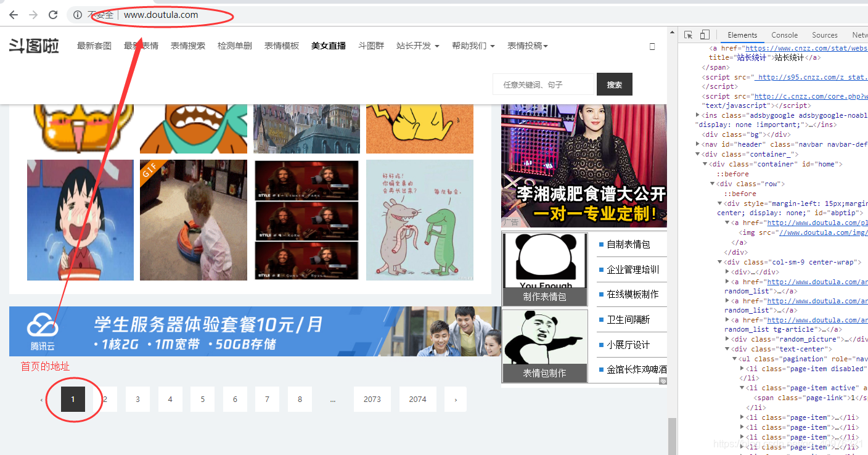Viewport: 868px width, 455px height.
Task: Expand the nav id="header" node
Action: (698, 144)
